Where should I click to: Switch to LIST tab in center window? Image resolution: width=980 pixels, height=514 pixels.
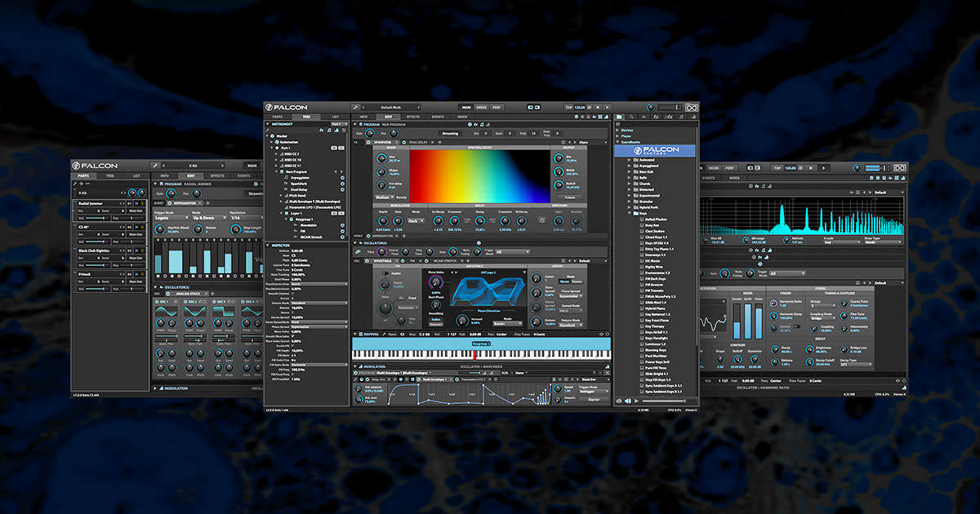335,117
